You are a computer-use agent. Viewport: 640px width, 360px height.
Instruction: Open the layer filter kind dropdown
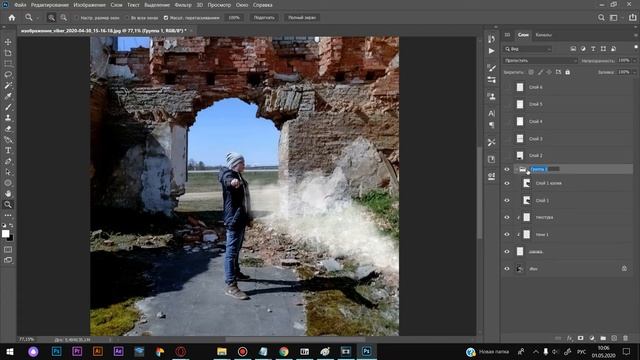coord(528,49)
